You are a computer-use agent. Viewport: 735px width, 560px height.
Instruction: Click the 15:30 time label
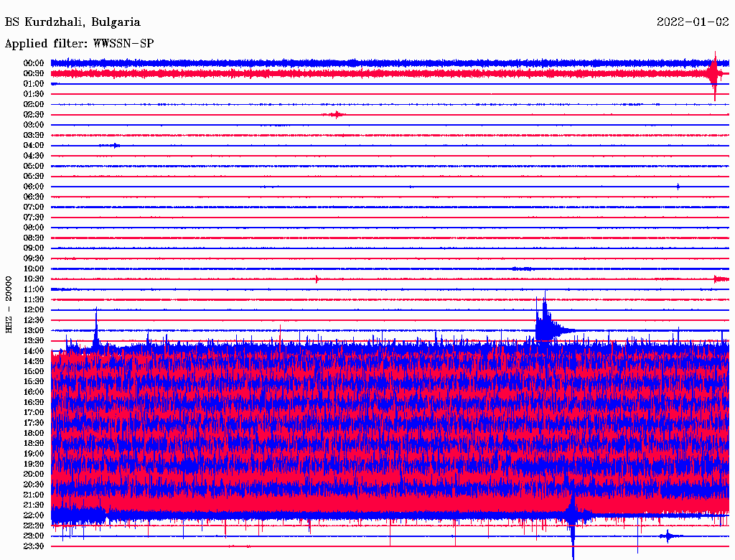[x=34, y=382]
